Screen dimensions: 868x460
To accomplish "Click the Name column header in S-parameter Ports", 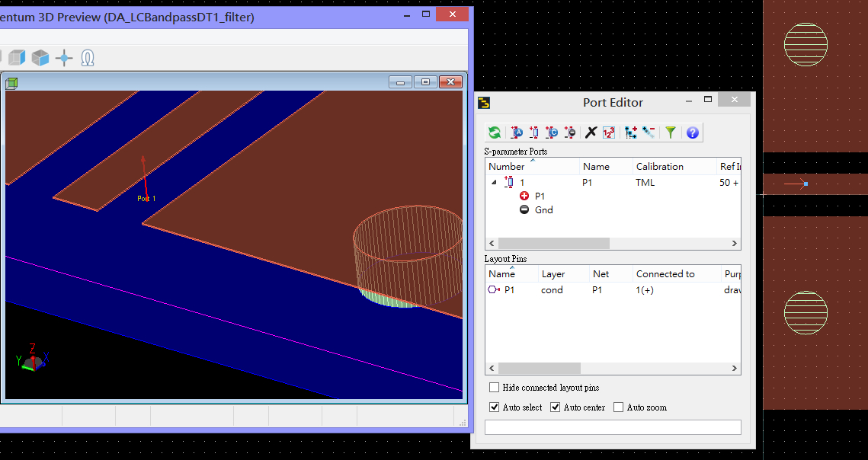I will point(606,166).
